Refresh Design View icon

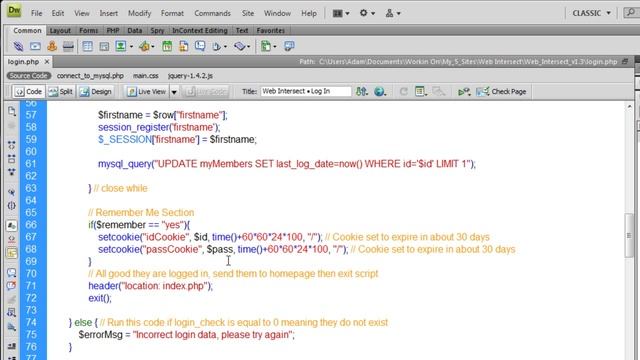(404, 91)
